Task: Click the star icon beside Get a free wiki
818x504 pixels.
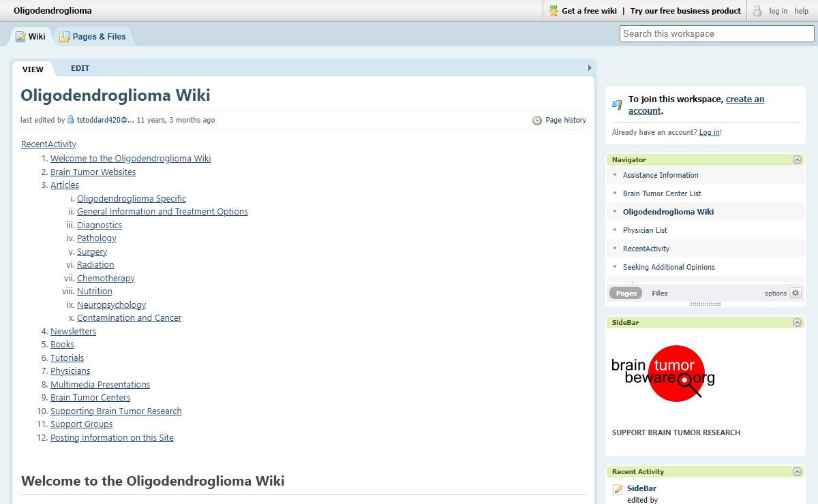Action: coord(554,11)
